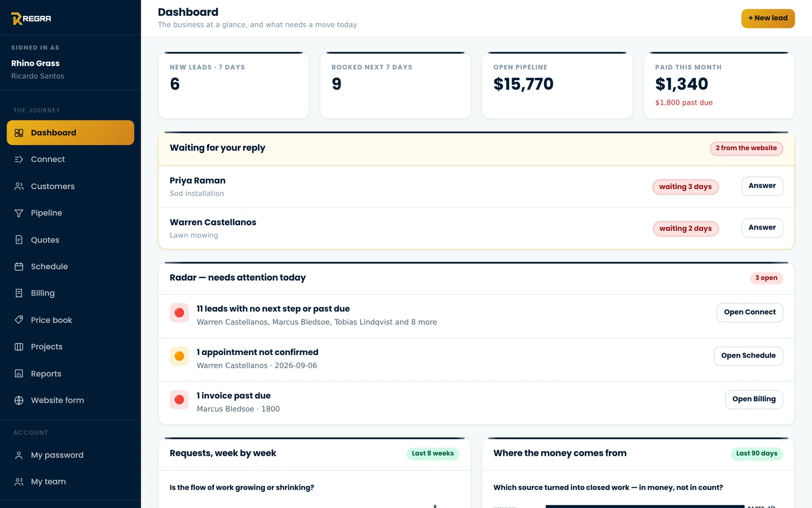Click the 'Last 90 days' badge
This screenshot has width=812, height=508.
(x=757, y=454)
